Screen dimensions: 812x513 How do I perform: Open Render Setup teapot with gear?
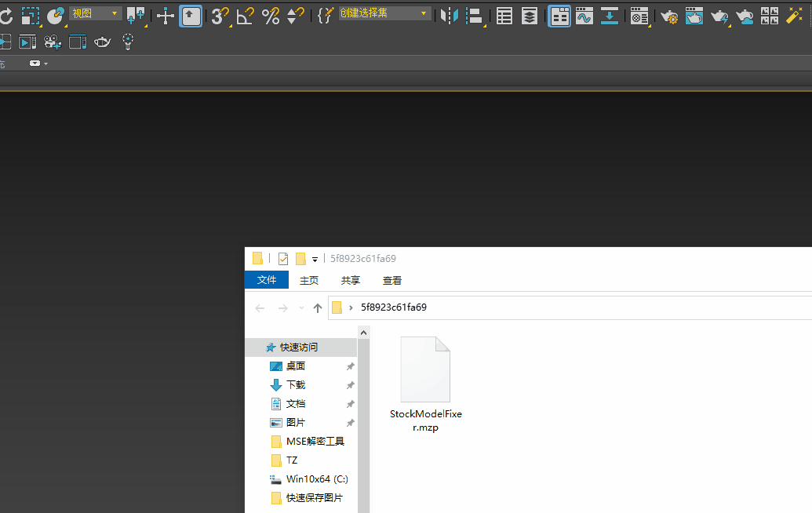669,16
